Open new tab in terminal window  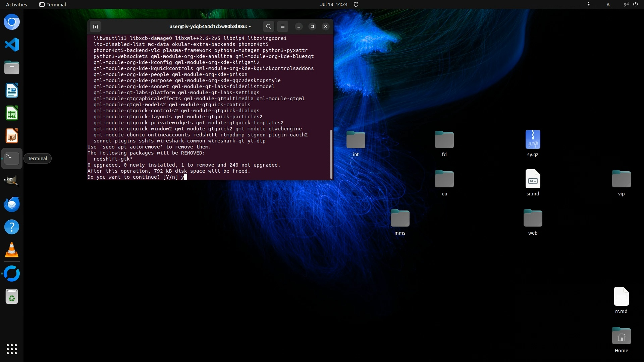click(95, 26)
